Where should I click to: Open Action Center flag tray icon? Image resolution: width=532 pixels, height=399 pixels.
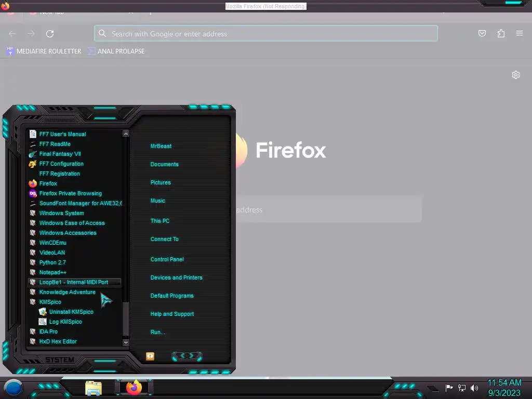point(449,388)
